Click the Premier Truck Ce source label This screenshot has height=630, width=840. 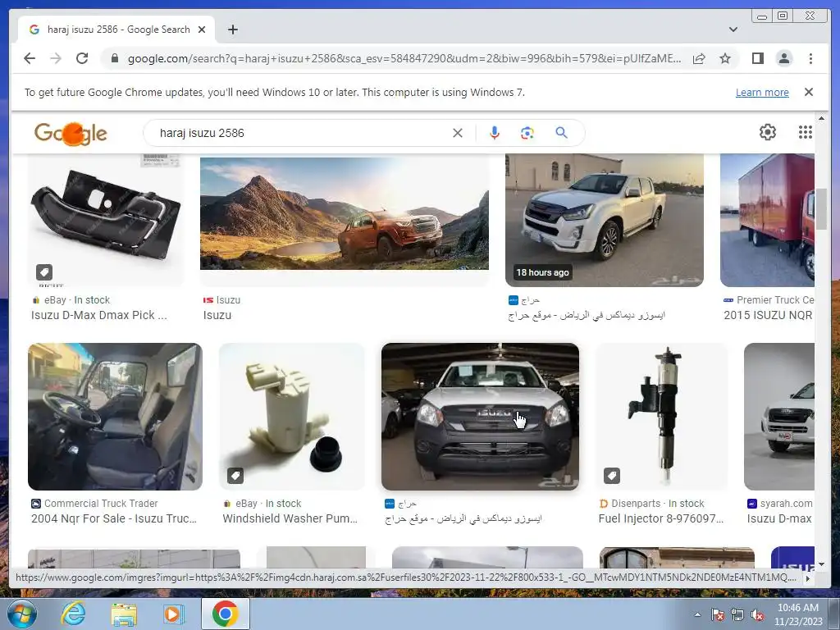[x=774, y=300]
